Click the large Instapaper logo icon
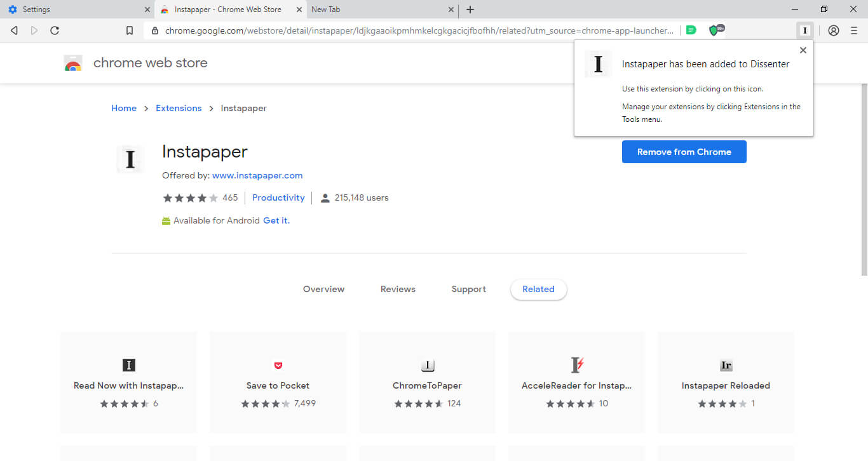 pos(130,159)
